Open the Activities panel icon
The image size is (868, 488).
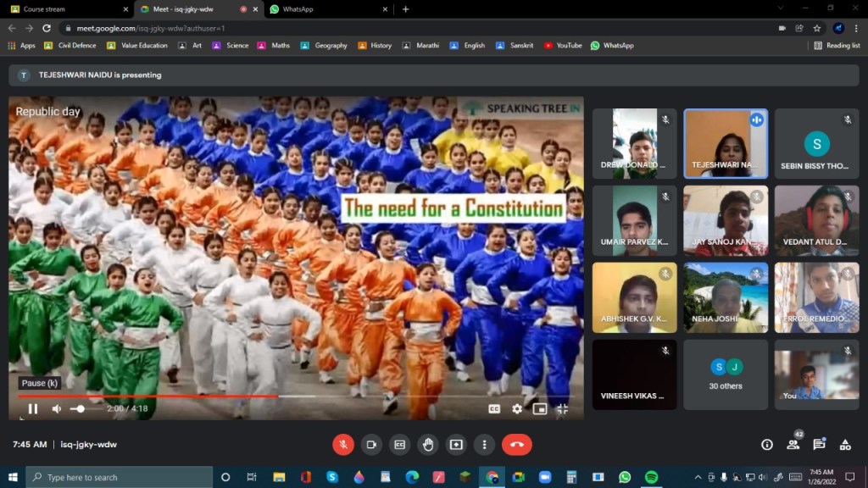(845, 444)
